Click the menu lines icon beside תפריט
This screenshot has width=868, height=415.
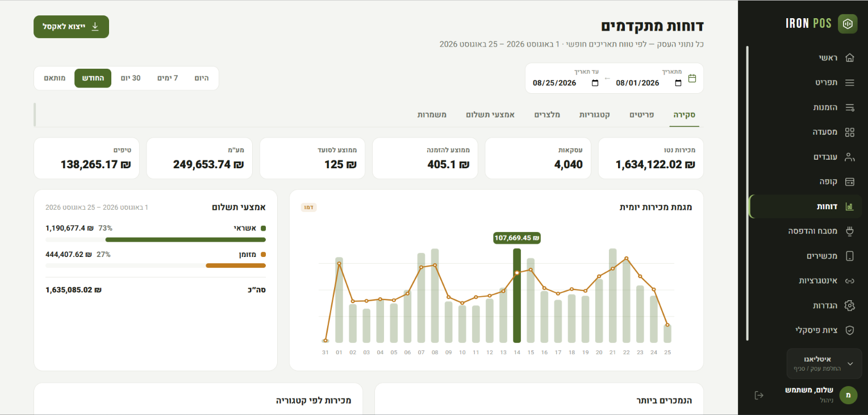(850, 82)
